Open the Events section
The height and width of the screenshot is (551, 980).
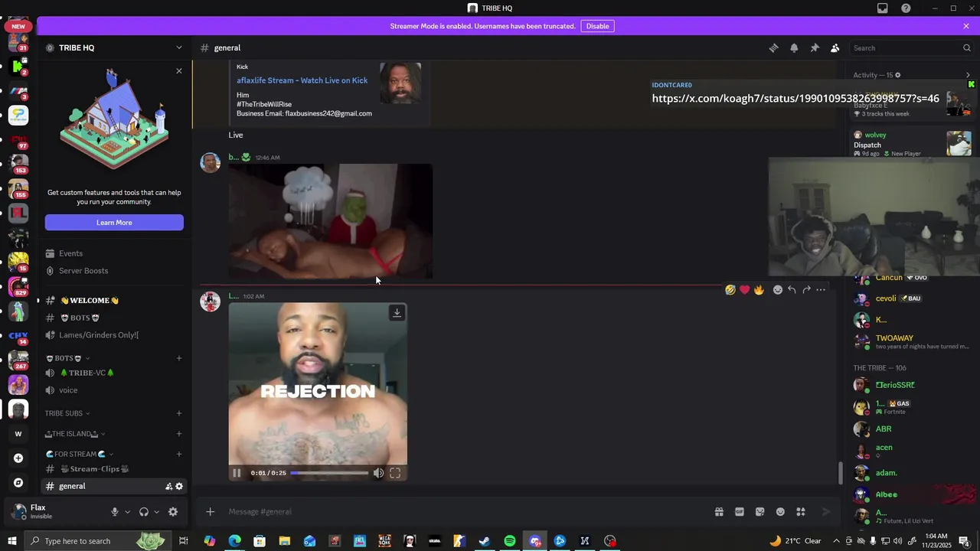[x=114, y=253]
